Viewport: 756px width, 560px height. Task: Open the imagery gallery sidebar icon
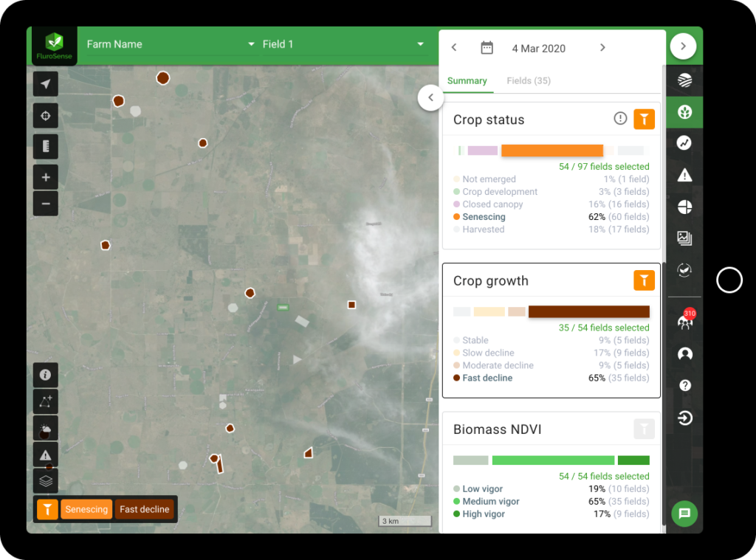click(684, 238)
